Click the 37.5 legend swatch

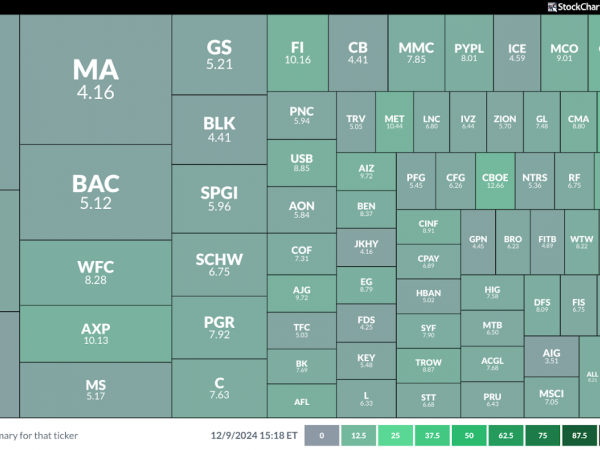(432, 435)
